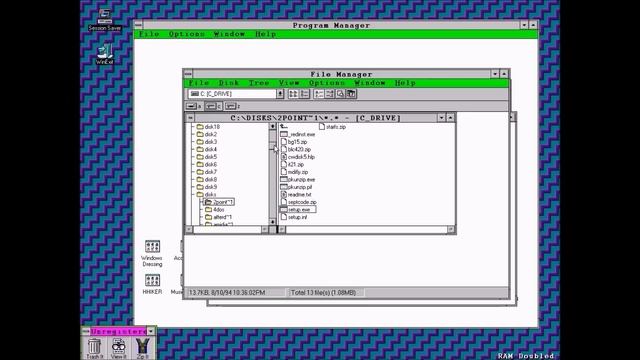Select file cwdisk5.hlp
The image size is (640, 360).
(298, 157)
